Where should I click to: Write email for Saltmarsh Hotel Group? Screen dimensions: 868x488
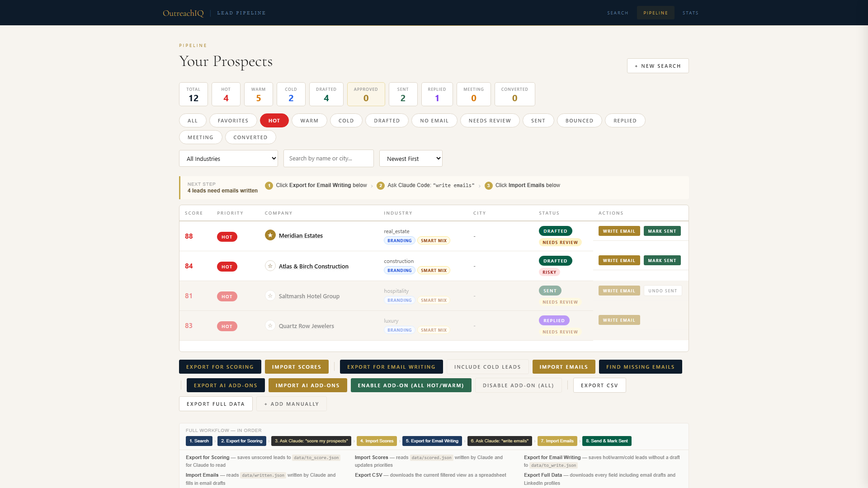[x=619, y=291]
